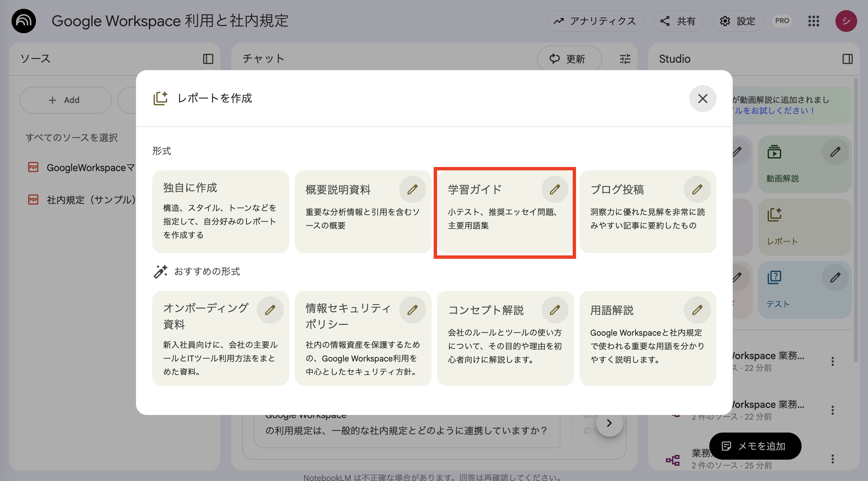Open the Google apps grid launcher
The image size is (868, 481).
[814, 21]
